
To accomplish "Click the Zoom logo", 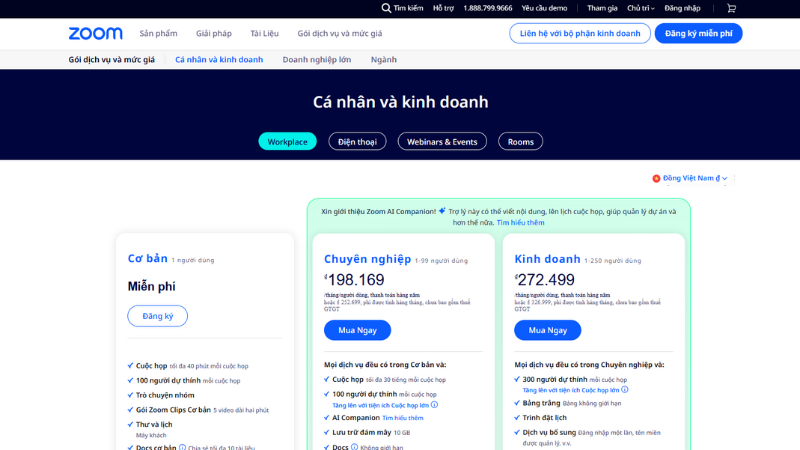I will coord(95,34).
